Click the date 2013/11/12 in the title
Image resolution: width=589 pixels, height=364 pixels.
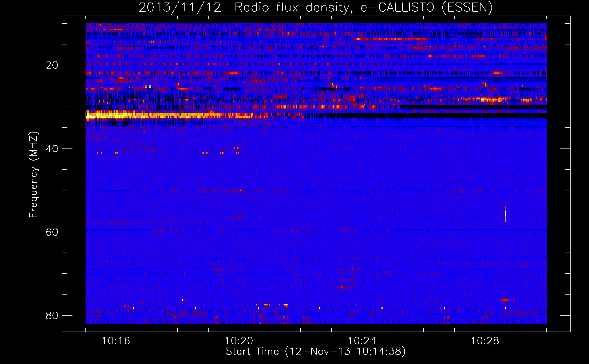click(180, 8)
